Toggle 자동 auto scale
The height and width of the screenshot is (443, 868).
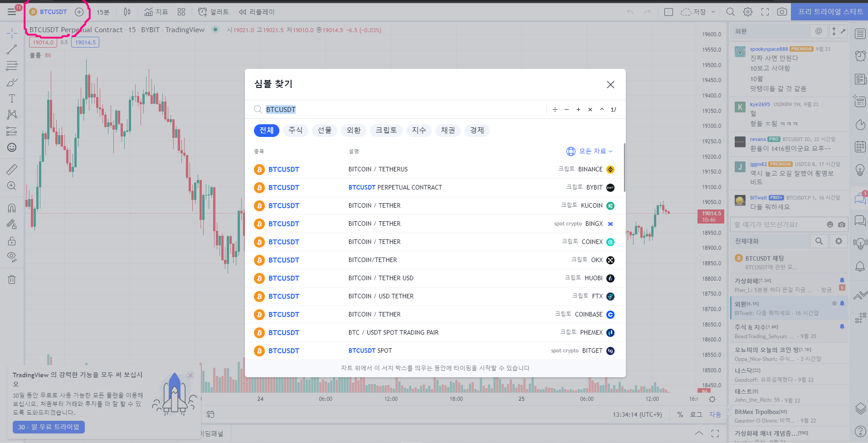715,414
